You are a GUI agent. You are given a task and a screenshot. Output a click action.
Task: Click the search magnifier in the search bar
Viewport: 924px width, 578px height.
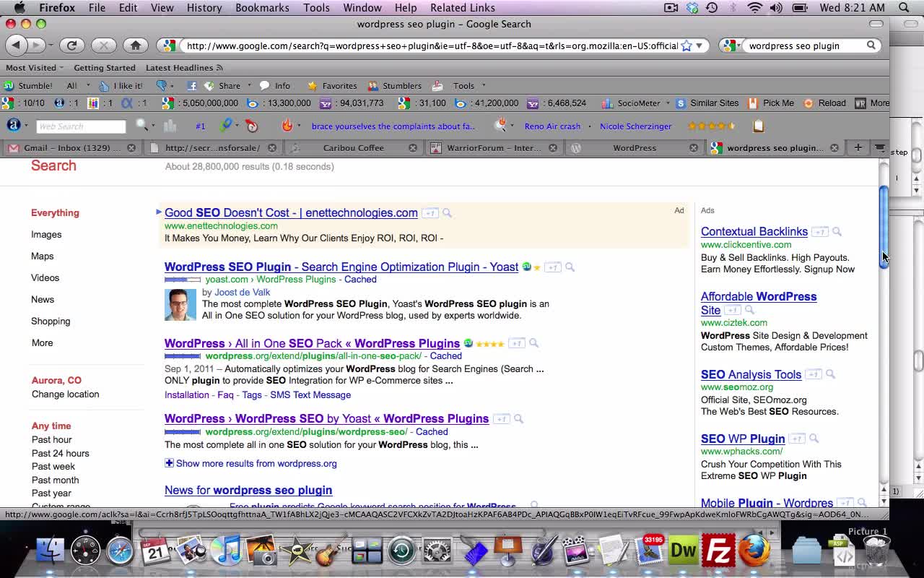coord(871,46)
